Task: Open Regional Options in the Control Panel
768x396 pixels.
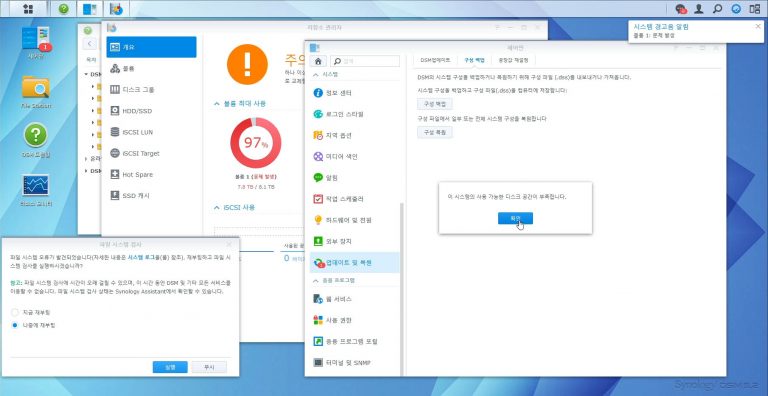Action: pos(355,135)
